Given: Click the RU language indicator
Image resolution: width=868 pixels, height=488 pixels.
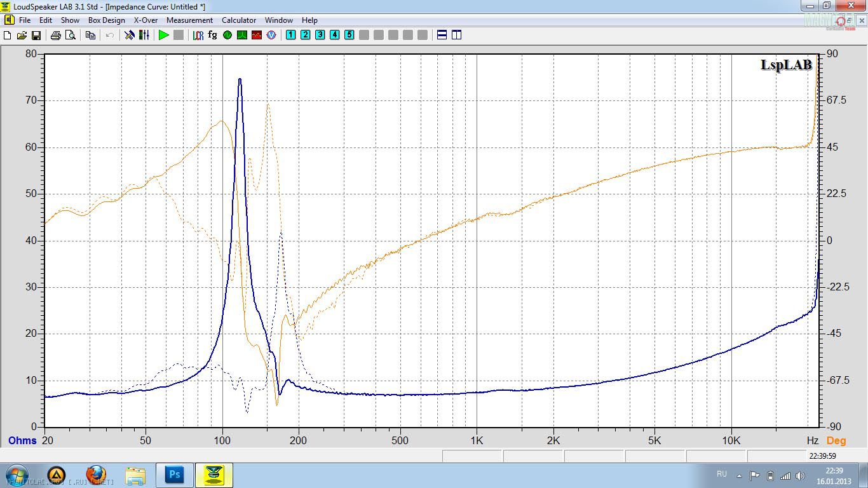Looking at the screenshot, I should [721, 474].
